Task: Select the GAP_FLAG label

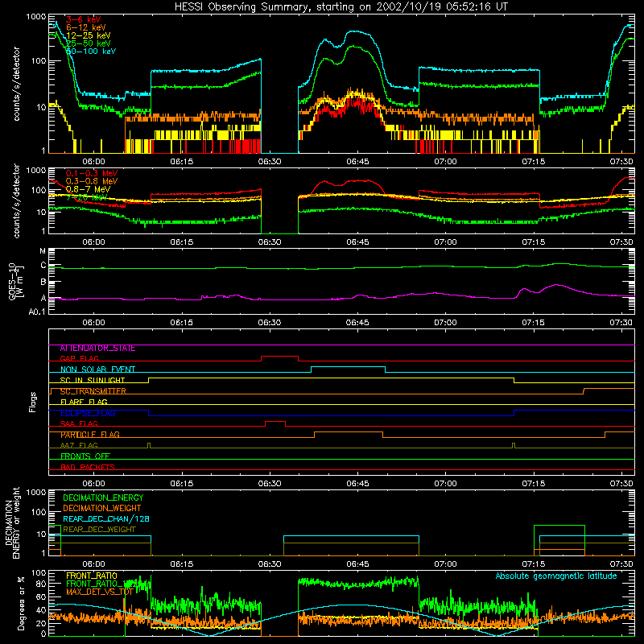Action: [79, 358]
